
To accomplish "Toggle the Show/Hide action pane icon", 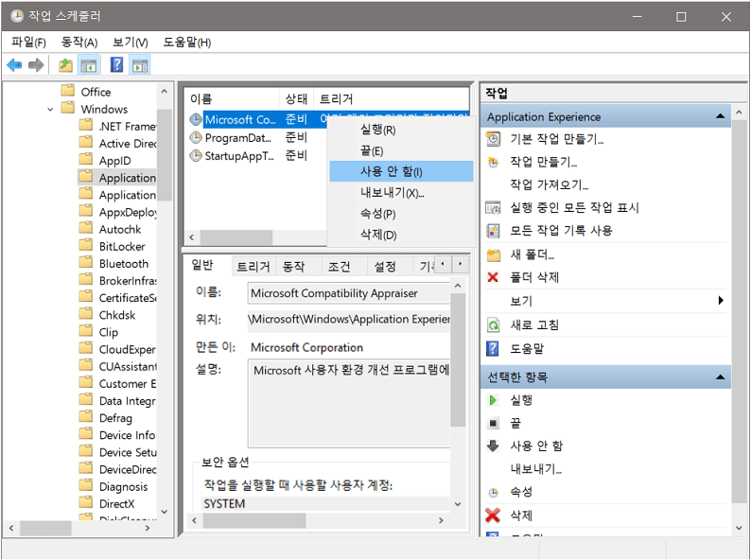I will coord(140,64).
